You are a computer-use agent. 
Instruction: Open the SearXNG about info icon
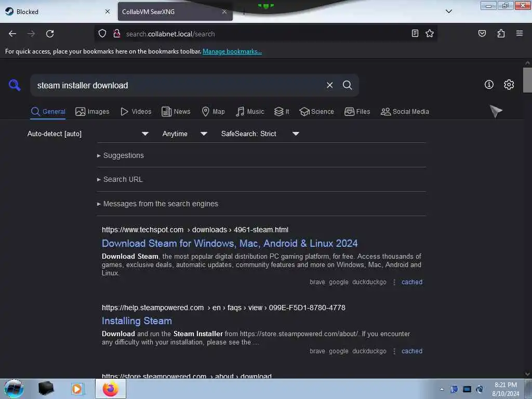(x=489, y=85)
